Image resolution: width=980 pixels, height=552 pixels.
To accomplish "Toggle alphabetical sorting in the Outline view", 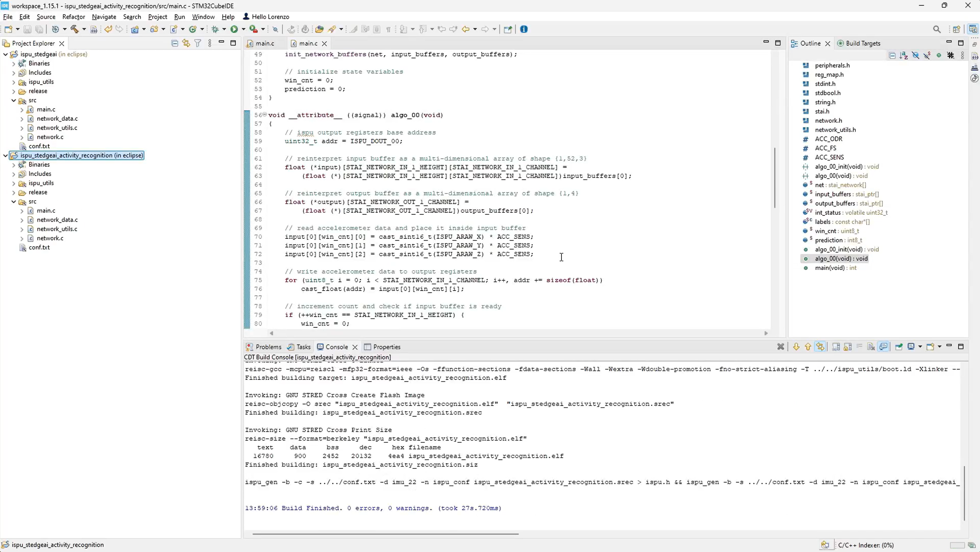I will point(904,55).
